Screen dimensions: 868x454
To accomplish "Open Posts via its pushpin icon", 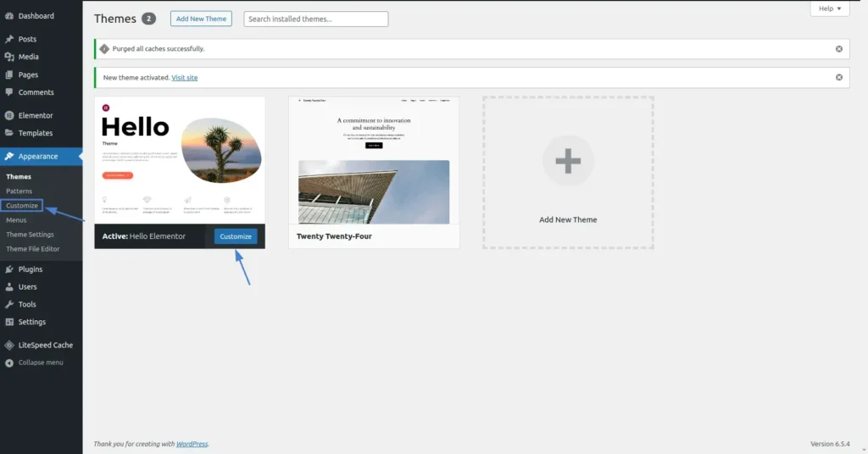I will (9, 39).
